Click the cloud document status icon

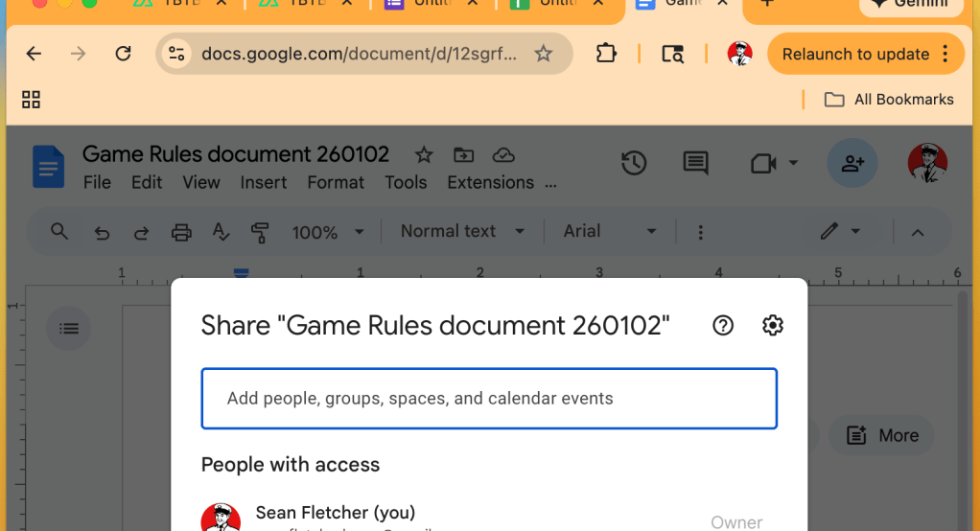tap(503, 155)
